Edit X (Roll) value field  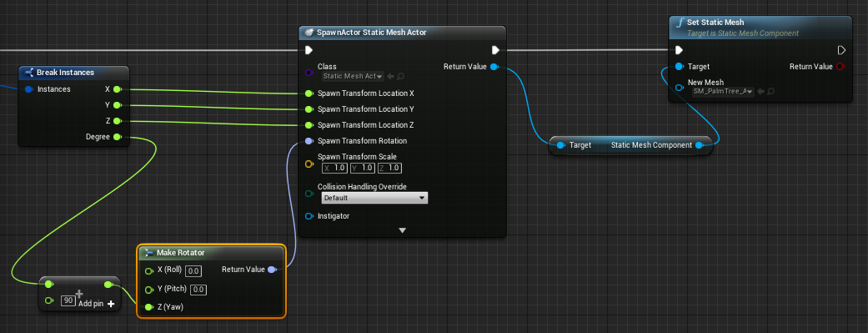click(193, 271)
